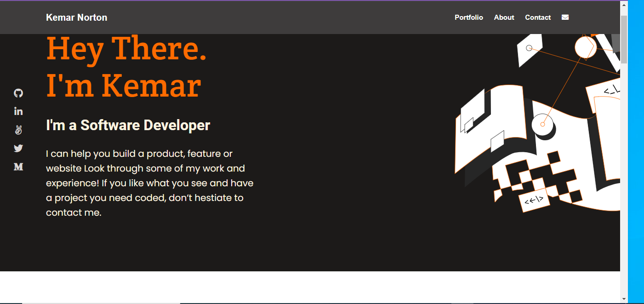Viewport: 644px width, 304px height.
Task: Click the scrollbar up arrow
Action: 624,5
